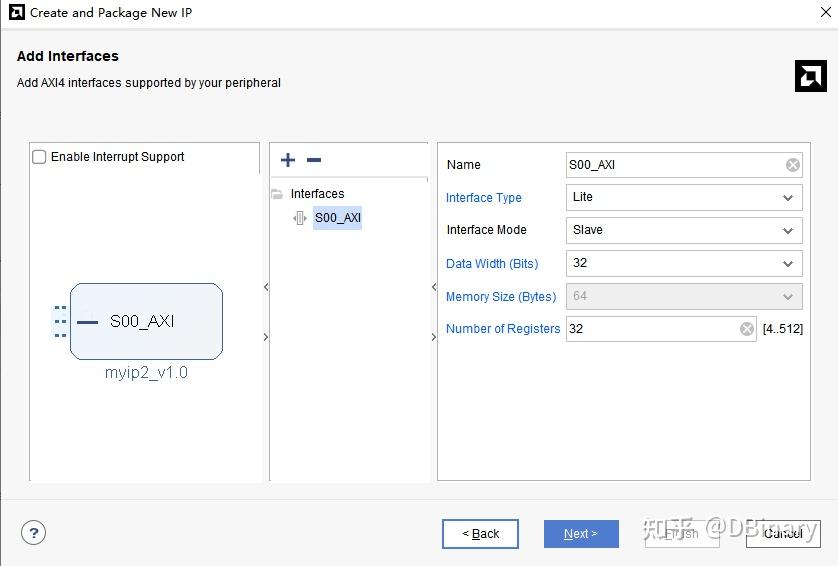Select the Interfaces root tree node
Image resolution: width=838 pixels, height=566 pixels.
317,193
